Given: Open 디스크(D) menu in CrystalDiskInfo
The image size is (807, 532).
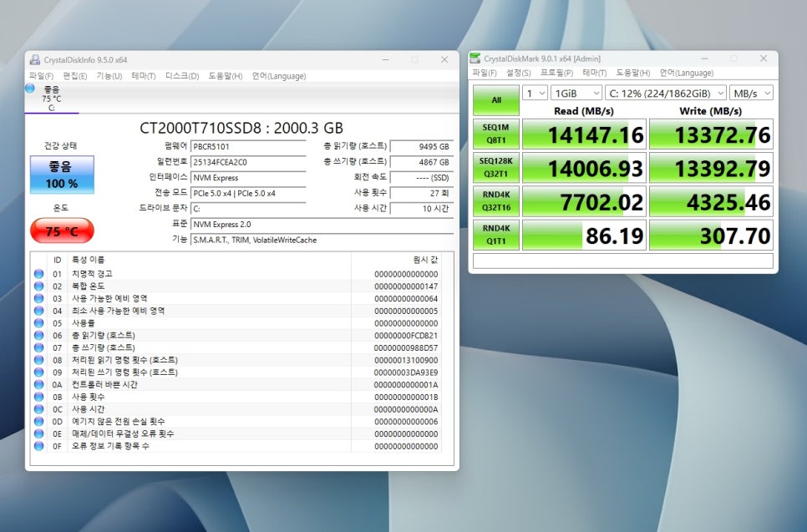Looking at the screenshot, I should (x=182, y=76).
